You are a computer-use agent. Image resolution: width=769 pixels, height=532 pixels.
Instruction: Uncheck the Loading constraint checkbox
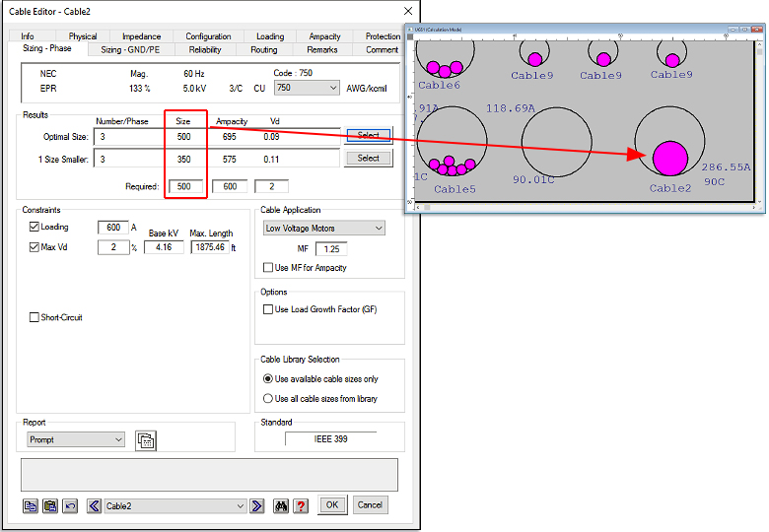(35, 227)
